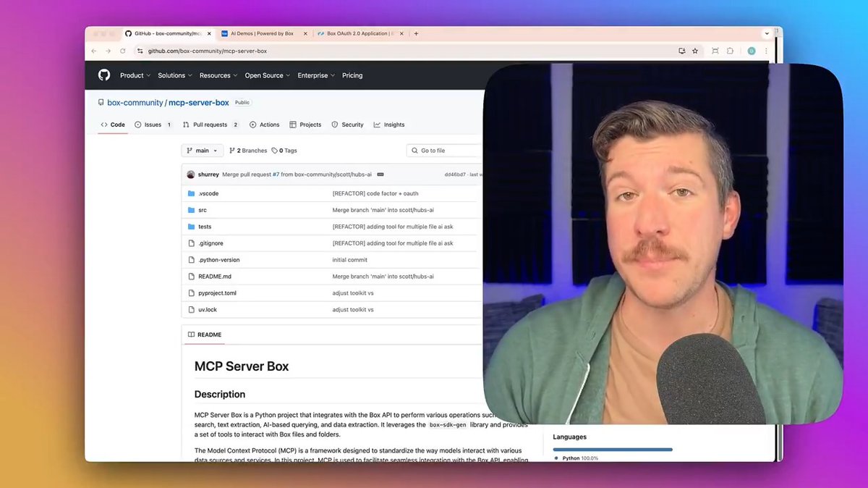Click the tests folder icon
This screenshot has height=488, width=868.
192,227
